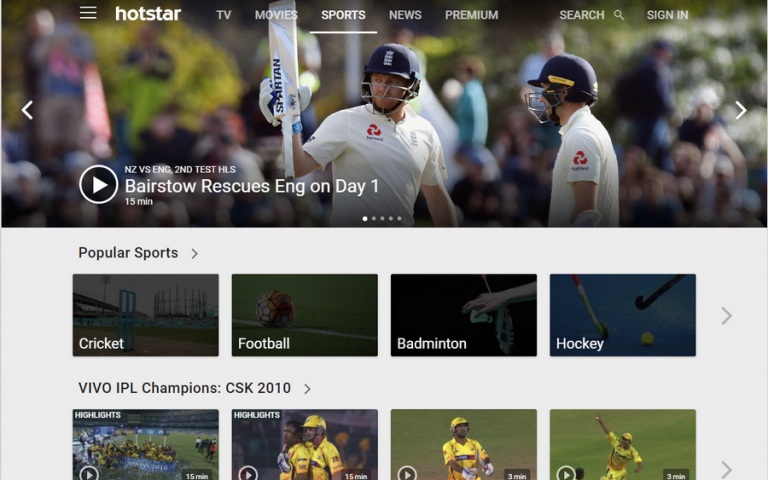The height and width of the screenshot is (480, 768).
Task: Click the Bairstow Rescues Eng on Day 1 title
Action: coord(252,186)
